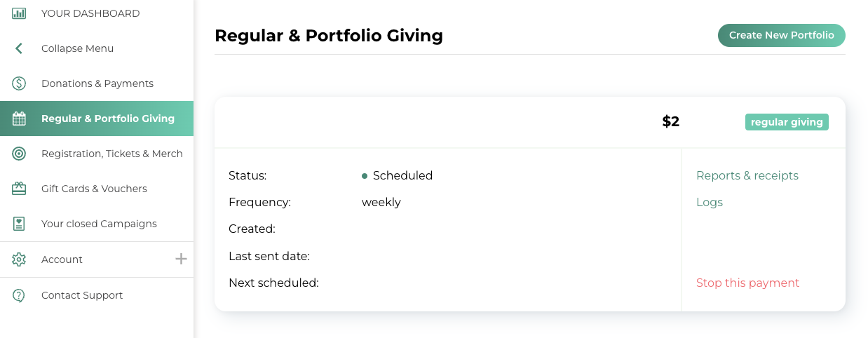
Task: Open Reports & receipts link
Action: tap(747, 175)
